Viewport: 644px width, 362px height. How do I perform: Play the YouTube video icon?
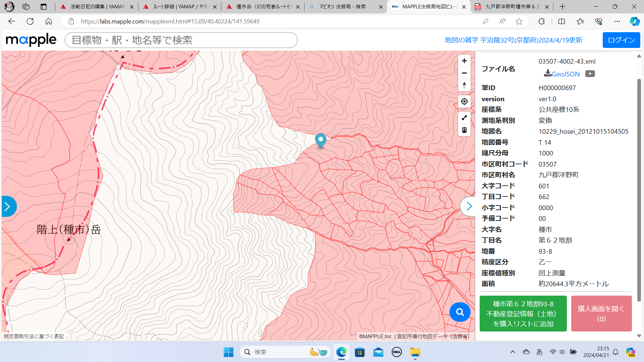pyautogui.click(x=590, y=74)
